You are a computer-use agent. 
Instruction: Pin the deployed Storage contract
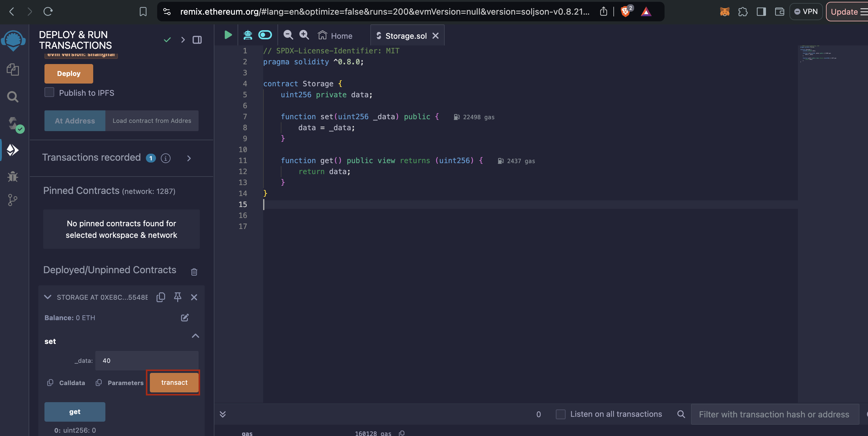(178, 297)
